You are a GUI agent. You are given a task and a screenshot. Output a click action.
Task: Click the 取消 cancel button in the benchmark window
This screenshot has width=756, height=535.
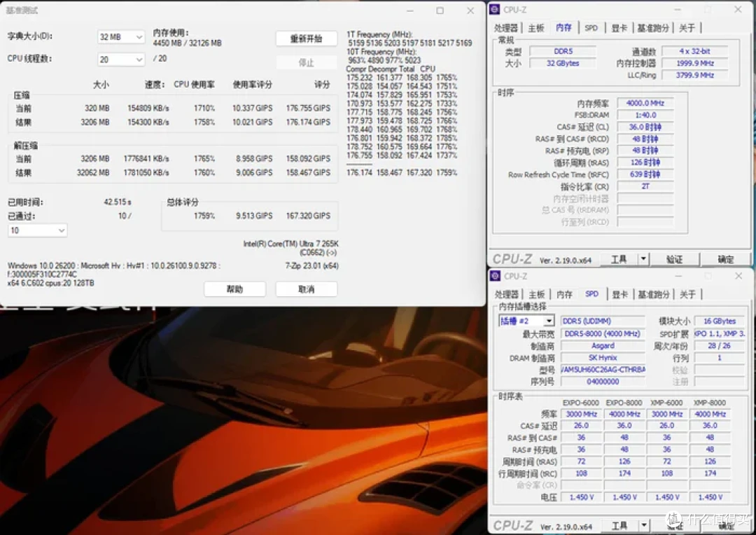(x=306, y=289)
